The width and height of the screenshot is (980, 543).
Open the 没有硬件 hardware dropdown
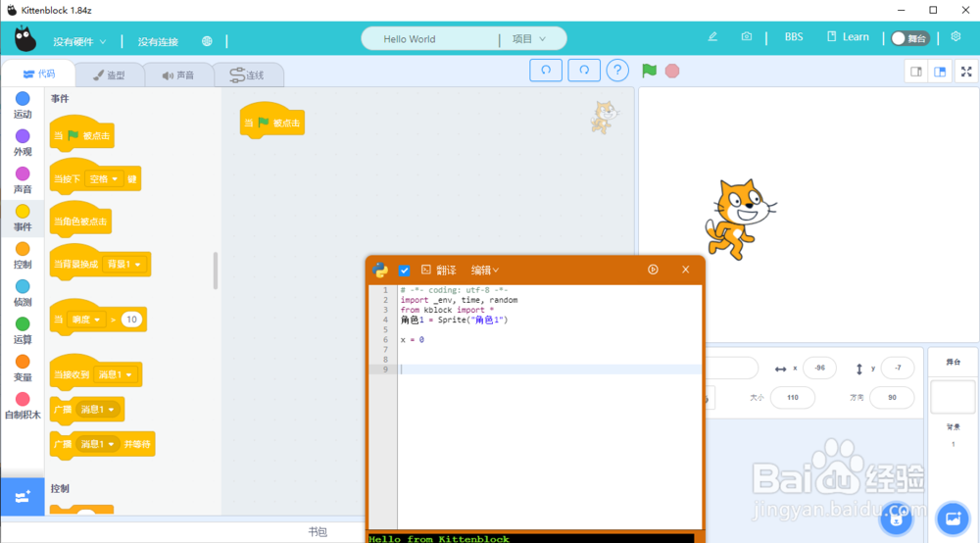79,42
